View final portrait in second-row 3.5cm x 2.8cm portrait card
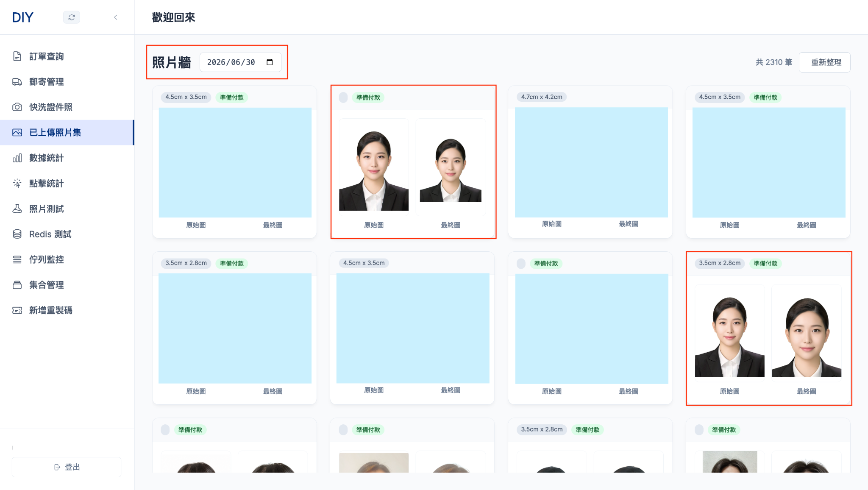Screen dimensions: 868x490 coord(807,333)
